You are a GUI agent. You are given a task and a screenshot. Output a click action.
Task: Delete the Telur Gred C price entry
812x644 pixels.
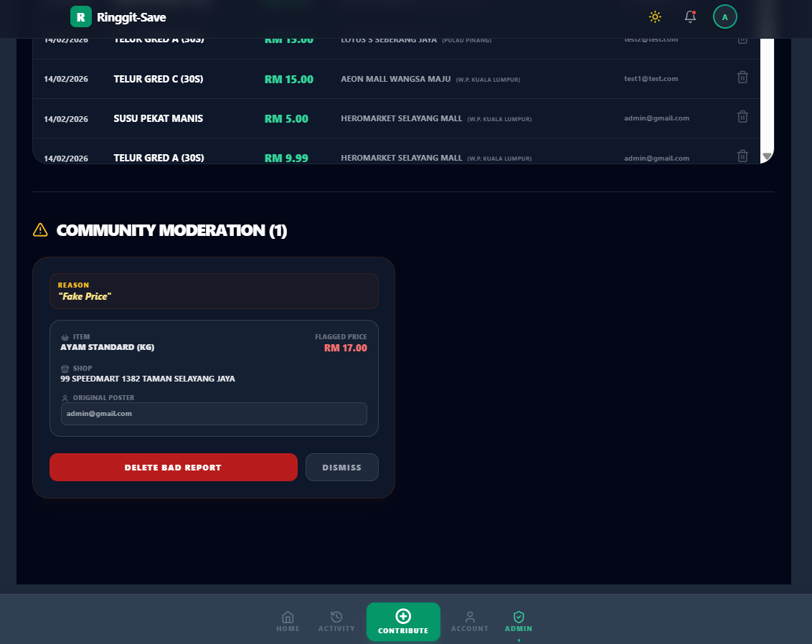click(742, 77)
